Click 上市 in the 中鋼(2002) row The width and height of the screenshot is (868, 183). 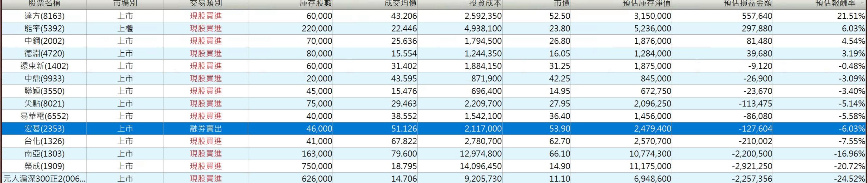tap(125, 41)
